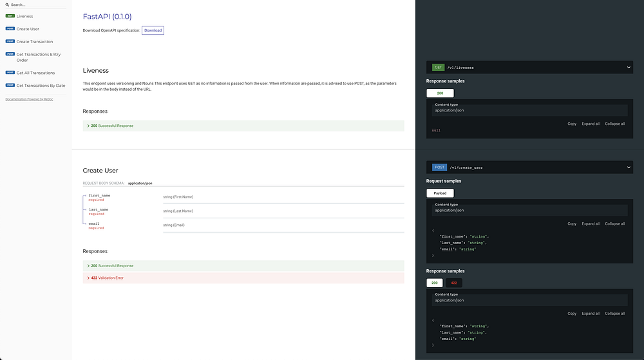Click the string (Last Name) type text

click(178, 211)
